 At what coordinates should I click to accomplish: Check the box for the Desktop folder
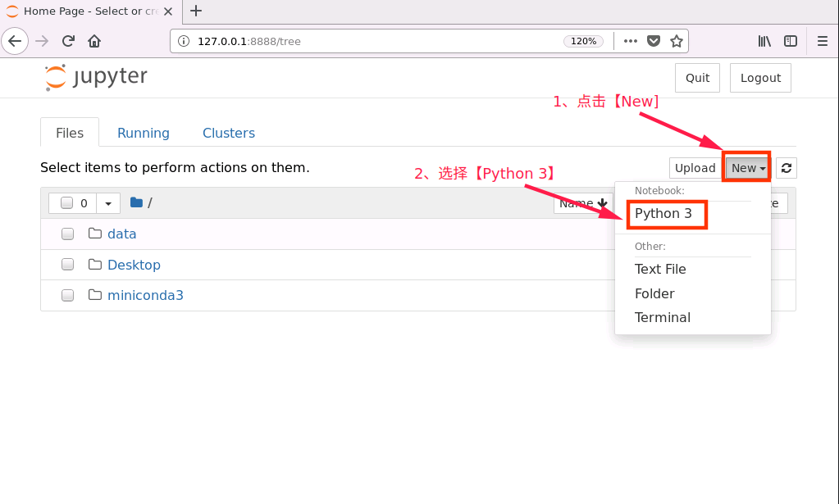(x=67, y=265)
